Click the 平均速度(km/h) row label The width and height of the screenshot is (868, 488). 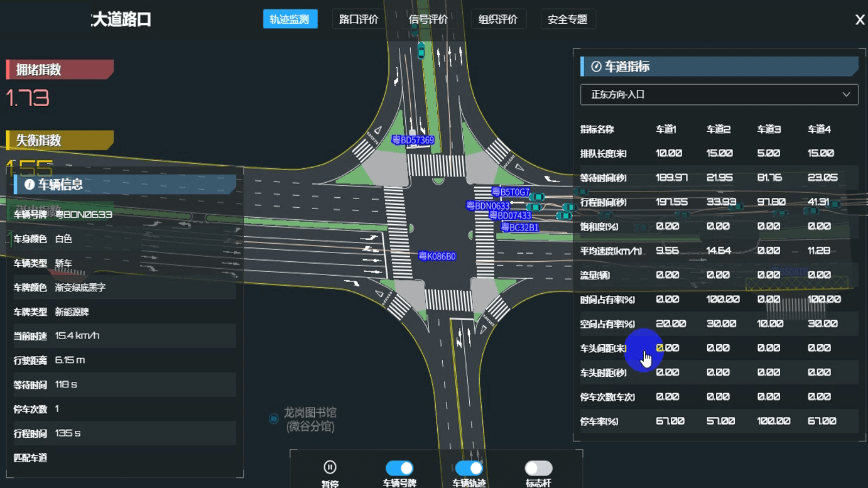[x=611, y=251]
